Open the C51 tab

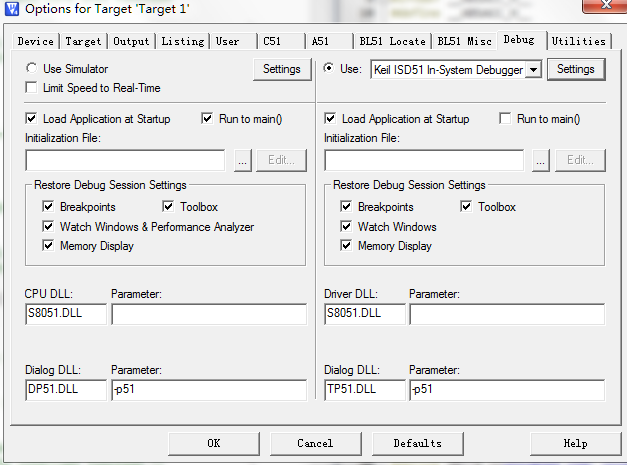pyautogui.click(x=272, y=41)
